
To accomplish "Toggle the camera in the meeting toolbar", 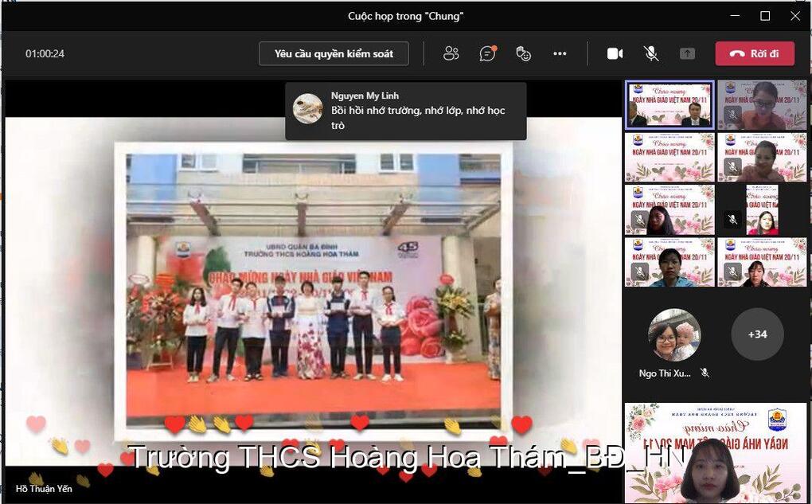I will coord(615,53).
